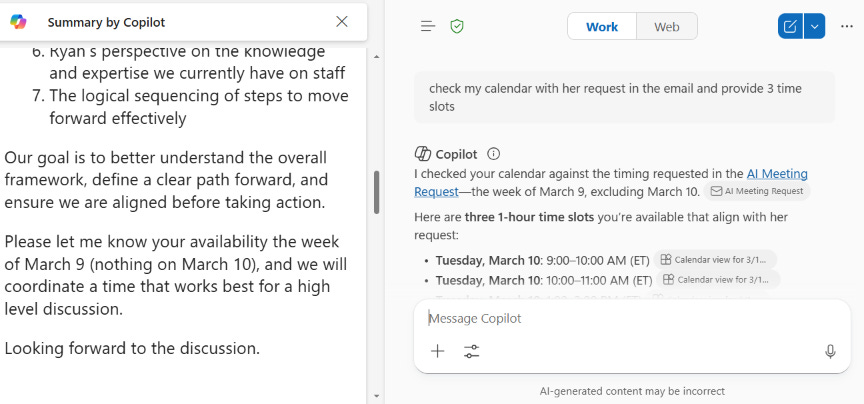Screen dimensions: 864x404
Task: Open the sliders tools icon in composer
Action: pyautogui.click(x=472, y=351)
